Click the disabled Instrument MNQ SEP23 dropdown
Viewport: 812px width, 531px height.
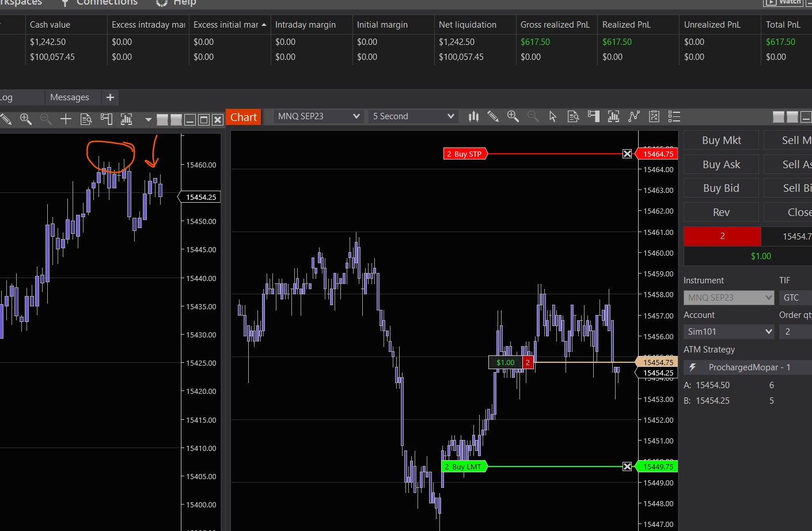click(729, 298)
